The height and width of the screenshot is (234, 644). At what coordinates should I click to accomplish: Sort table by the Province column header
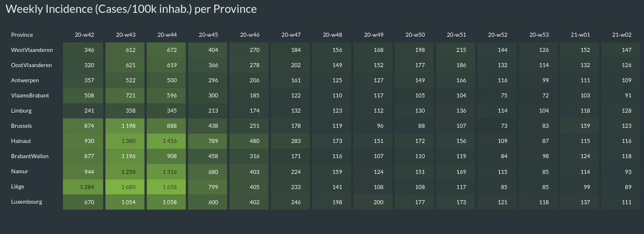(22, 35)
